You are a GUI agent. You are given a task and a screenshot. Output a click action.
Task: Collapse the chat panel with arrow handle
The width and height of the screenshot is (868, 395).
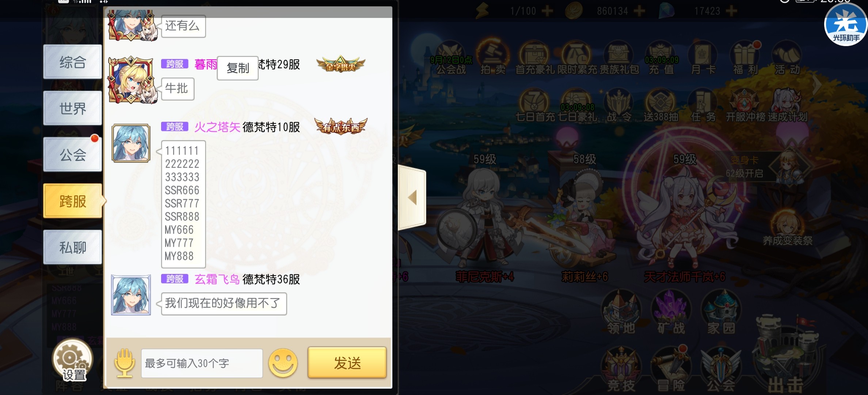point(412,197)
